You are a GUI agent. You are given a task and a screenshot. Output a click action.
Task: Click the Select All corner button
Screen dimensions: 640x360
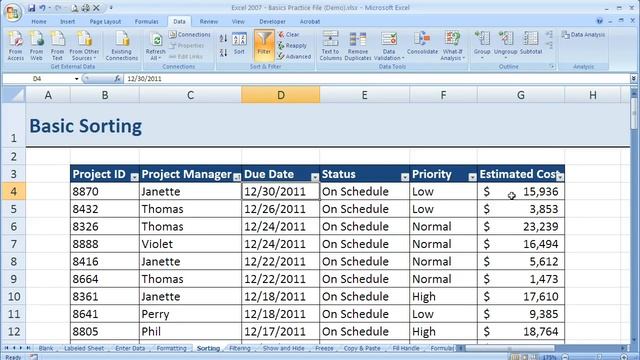[x=13, y=95]
